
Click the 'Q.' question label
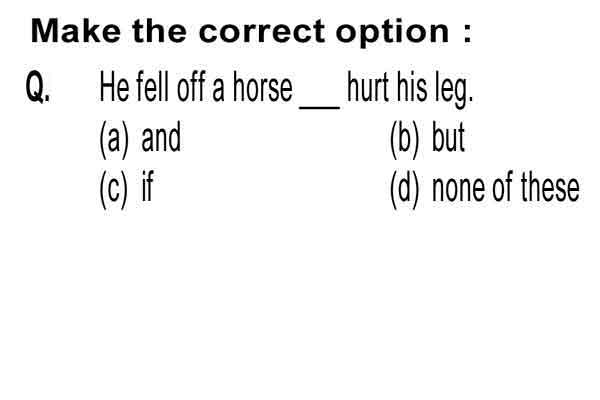pos(38,87)
